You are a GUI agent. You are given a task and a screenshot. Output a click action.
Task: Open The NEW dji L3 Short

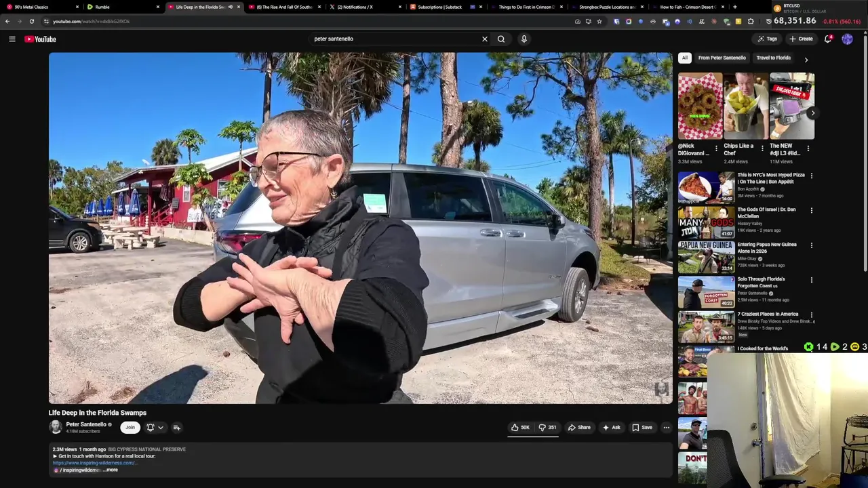point(792,106)
